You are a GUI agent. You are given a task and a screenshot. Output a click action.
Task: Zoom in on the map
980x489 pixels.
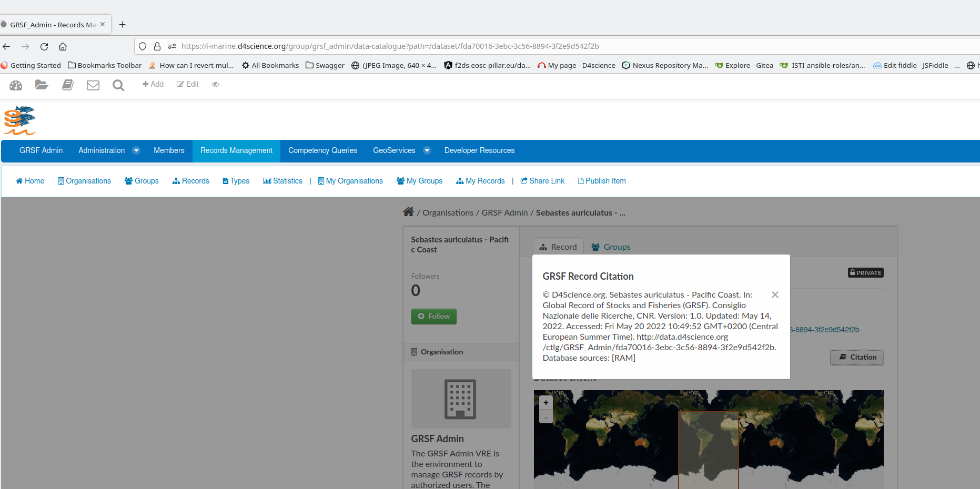(x=546, y=403)
